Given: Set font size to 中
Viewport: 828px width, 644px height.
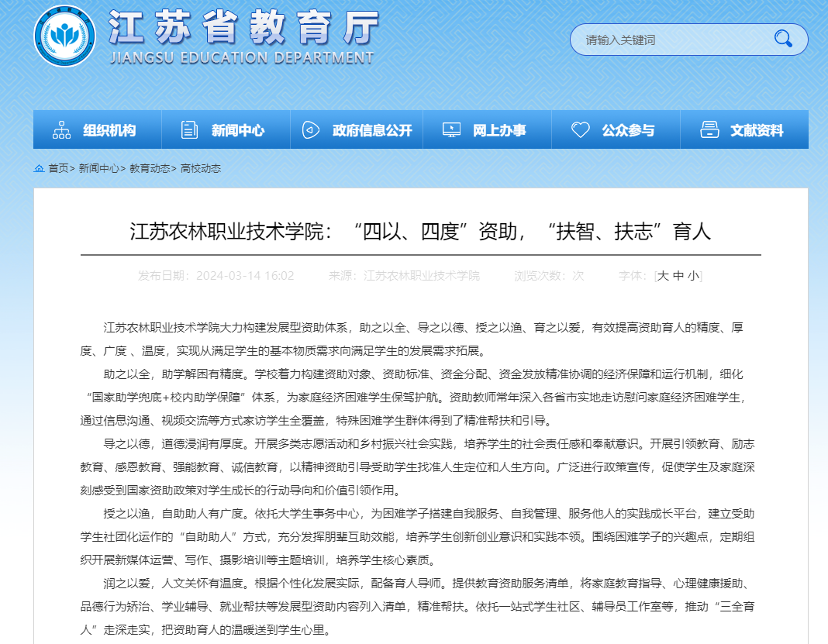Looking at the screenshot, I should click(x=678, y=276).
